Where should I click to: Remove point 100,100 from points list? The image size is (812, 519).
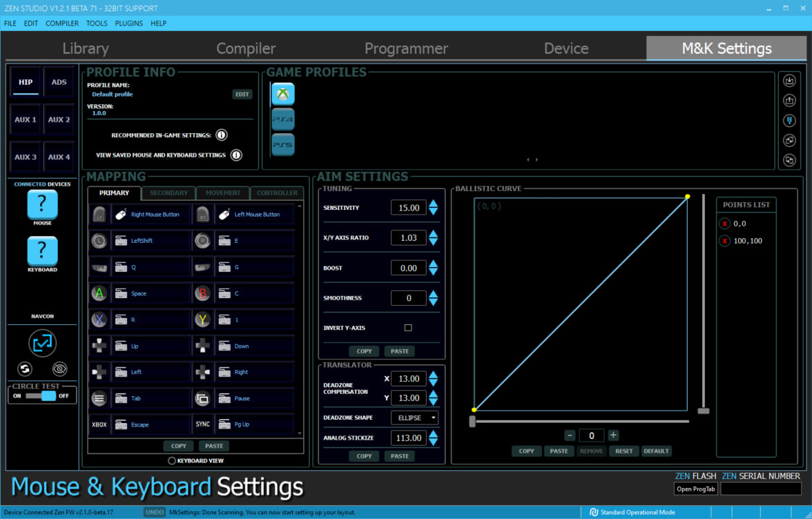tap(724, 241)
